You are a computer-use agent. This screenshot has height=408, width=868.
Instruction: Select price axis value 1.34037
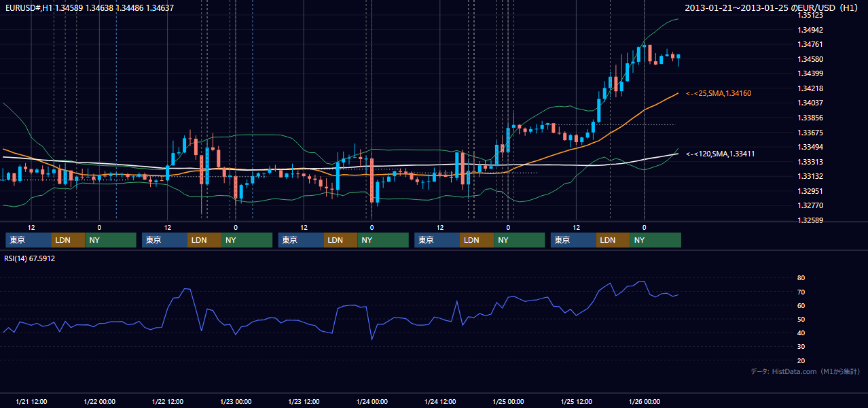(x=810, y=103)
